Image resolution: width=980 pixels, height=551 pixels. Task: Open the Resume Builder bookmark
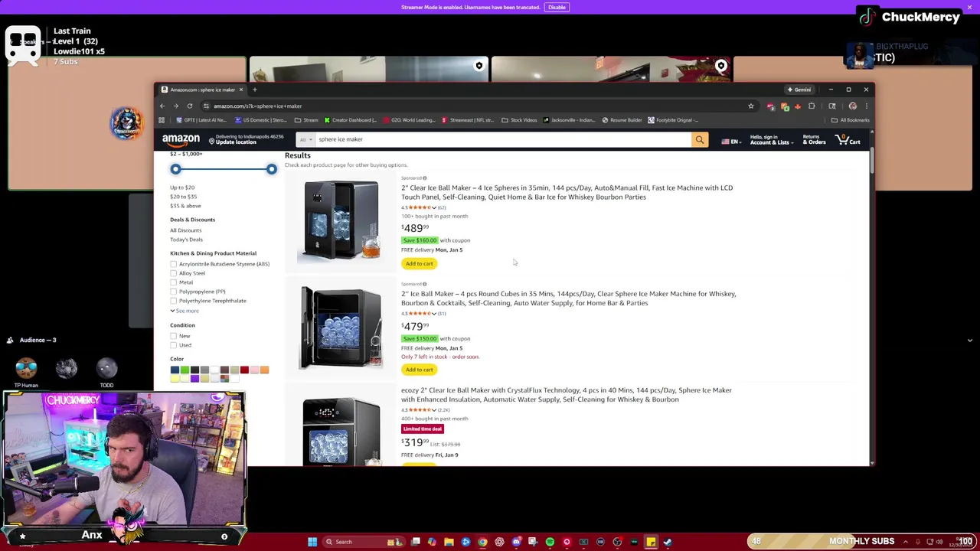point(622,120)
